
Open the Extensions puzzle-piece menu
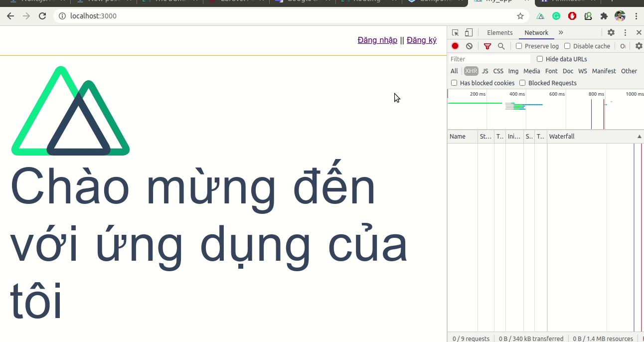click(604, 16)
